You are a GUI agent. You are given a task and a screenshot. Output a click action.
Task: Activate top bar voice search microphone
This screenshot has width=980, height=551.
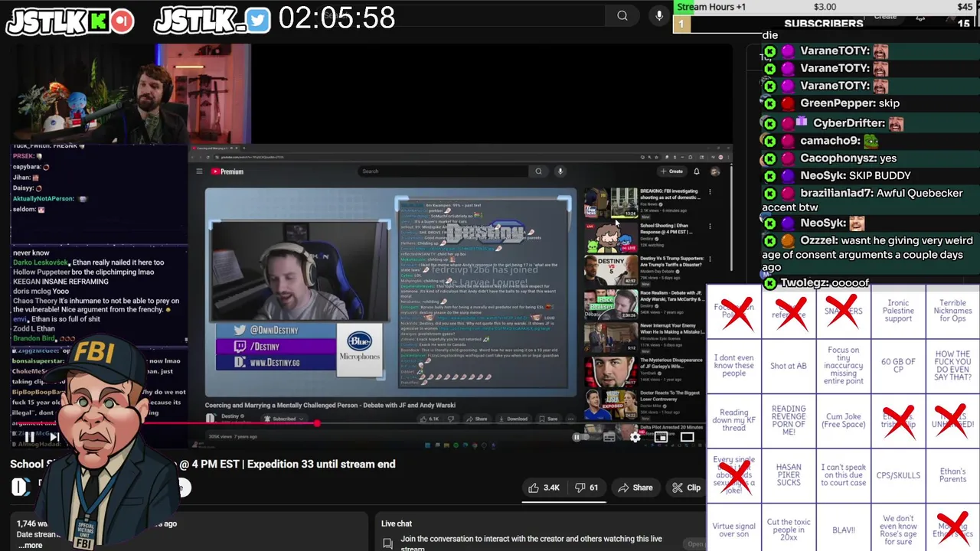658,15
